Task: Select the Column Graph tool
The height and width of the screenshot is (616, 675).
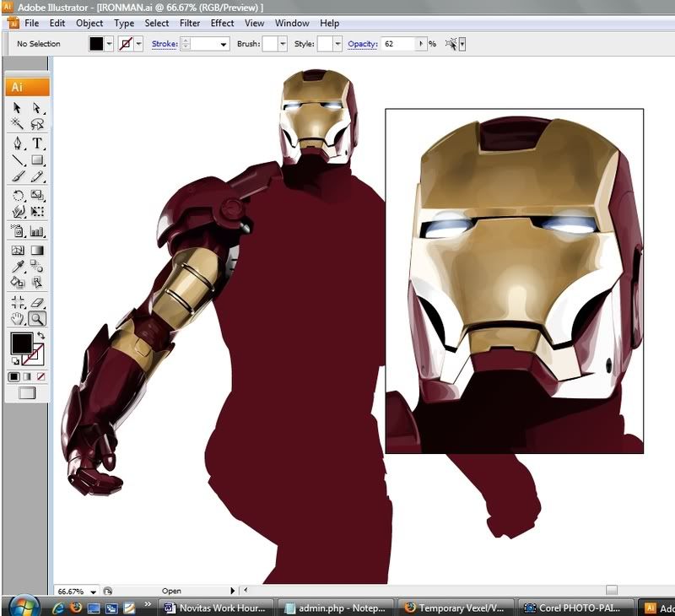Action: [x=37, y=231]
